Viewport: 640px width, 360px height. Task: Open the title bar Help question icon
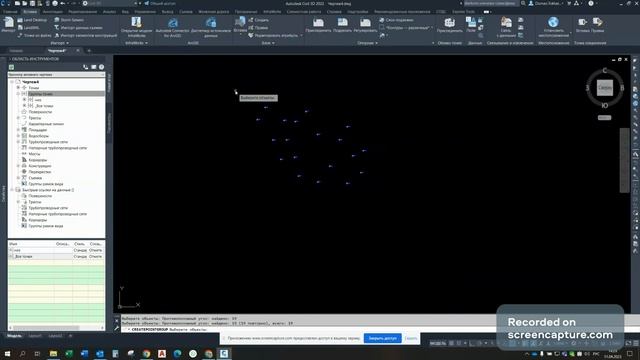(x=591, y=3)
